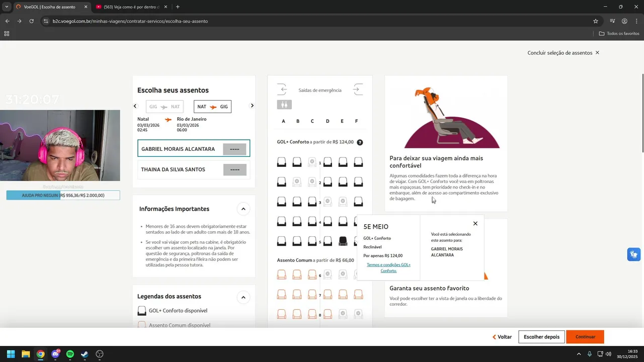Open Chrome apps grid shortcut
Viewport: 644px width, 362px height.
(x=7, y=34)
